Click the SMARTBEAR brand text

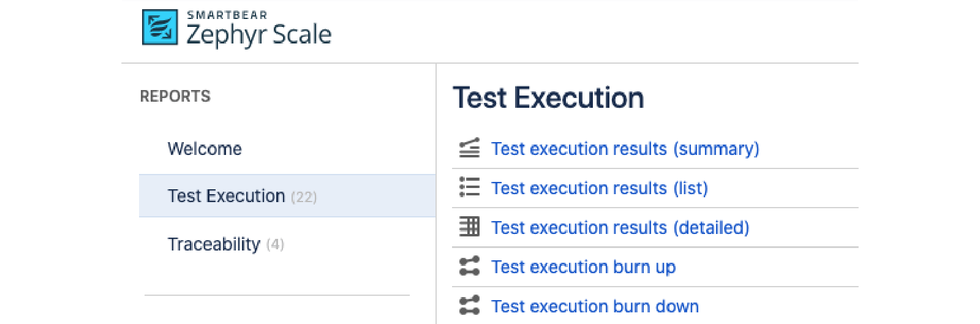[227, 15]
